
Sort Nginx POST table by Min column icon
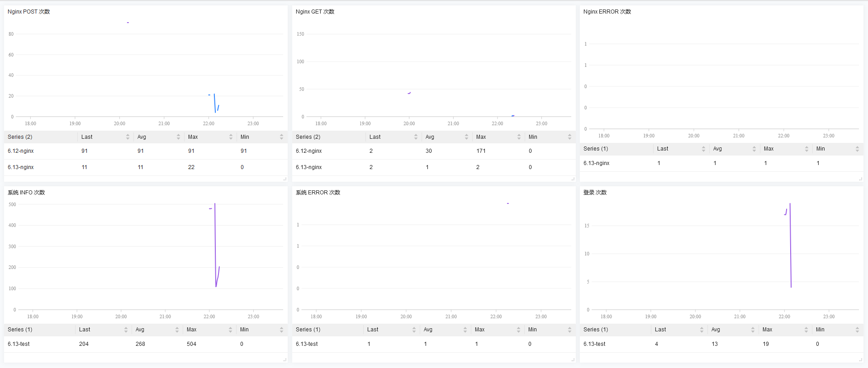pos(281,137)
